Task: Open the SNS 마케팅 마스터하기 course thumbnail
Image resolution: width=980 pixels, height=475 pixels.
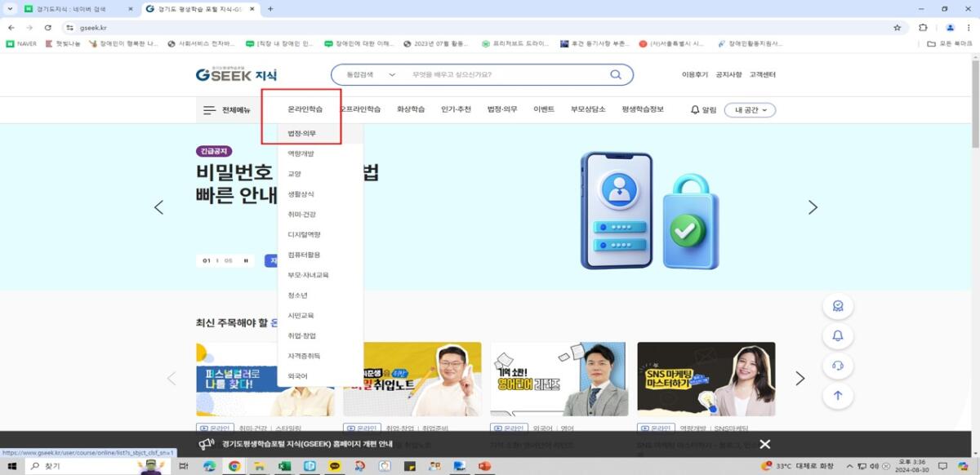Action: coord(706,380)
